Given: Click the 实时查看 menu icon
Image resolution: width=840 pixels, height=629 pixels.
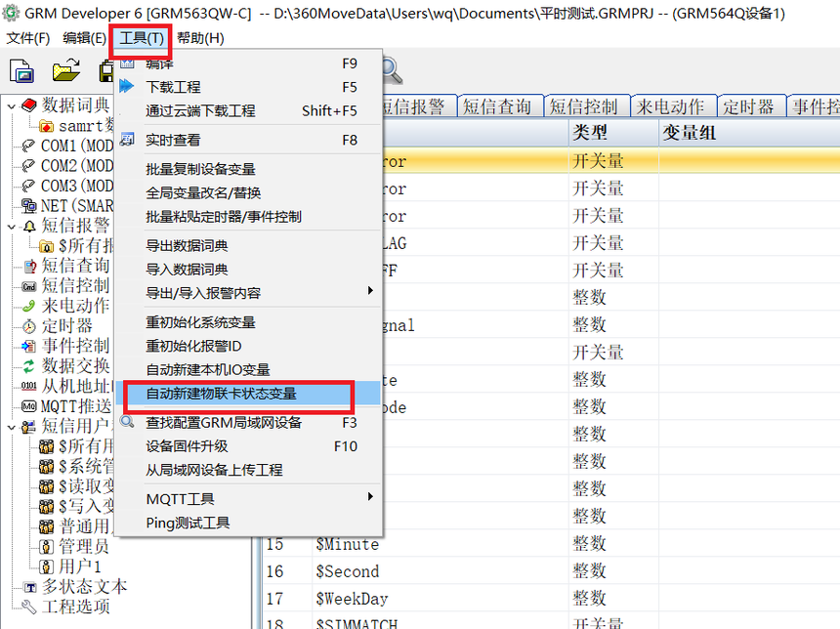Looking at the screenshot, I should (x=127, y=140).
